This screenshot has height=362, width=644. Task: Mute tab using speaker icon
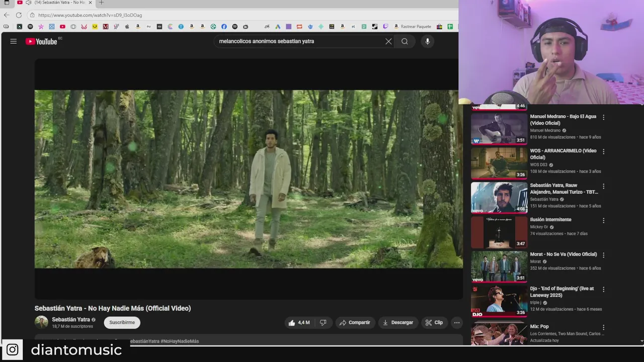click(28, 3)
